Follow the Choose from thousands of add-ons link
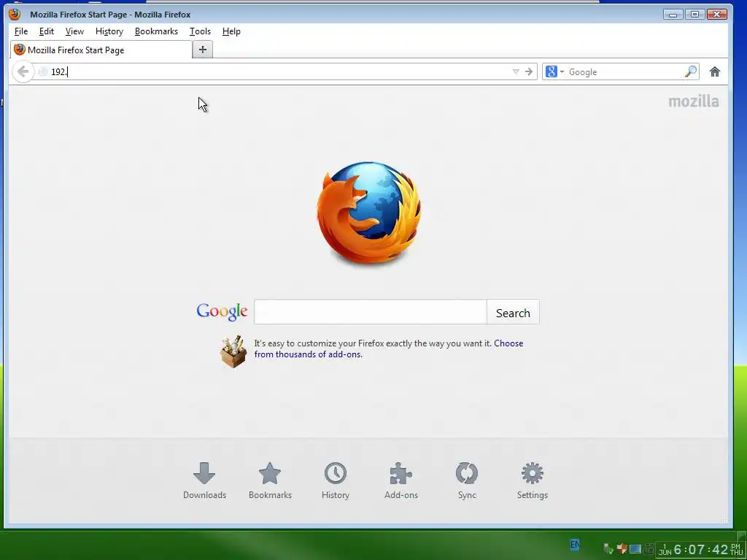The height and width of the screenshot is (560, 747). 389,349
